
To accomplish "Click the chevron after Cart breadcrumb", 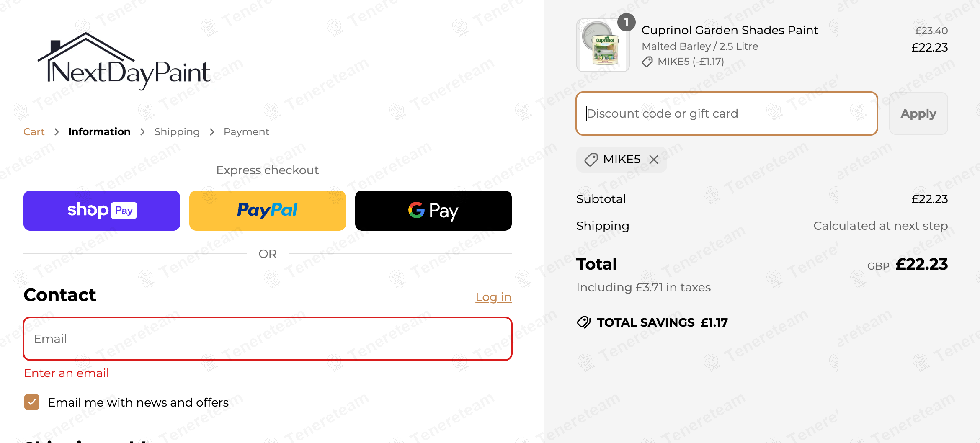I will tap(57, 132).
